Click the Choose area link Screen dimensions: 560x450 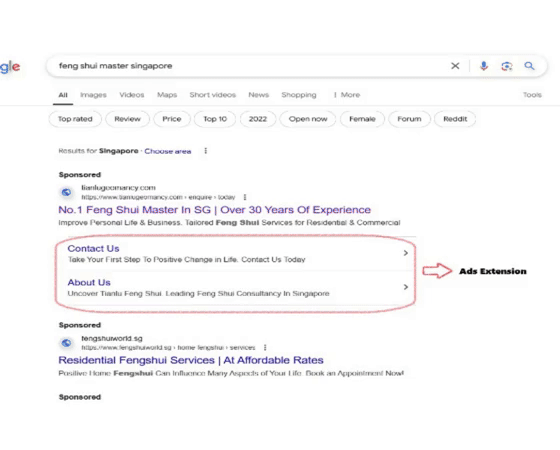(168, 151)
